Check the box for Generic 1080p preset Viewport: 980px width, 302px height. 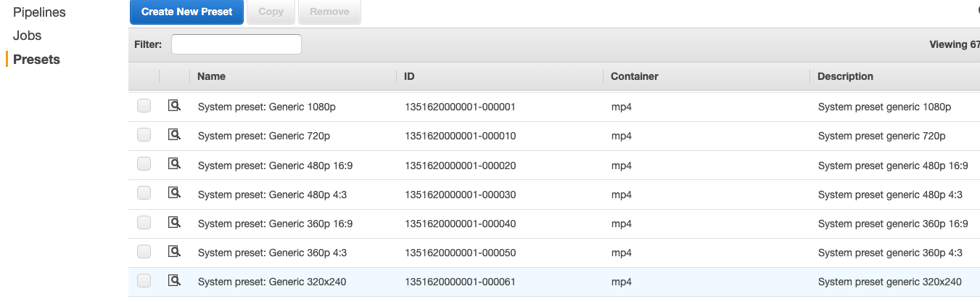click(x=144, y=106)
